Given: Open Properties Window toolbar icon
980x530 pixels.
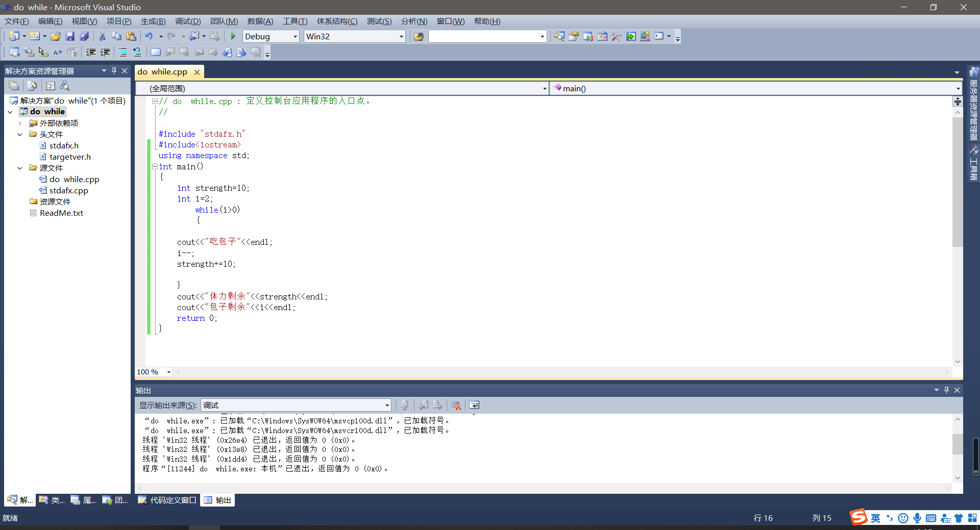Looking at the screenshot, I should coord(574,36).
